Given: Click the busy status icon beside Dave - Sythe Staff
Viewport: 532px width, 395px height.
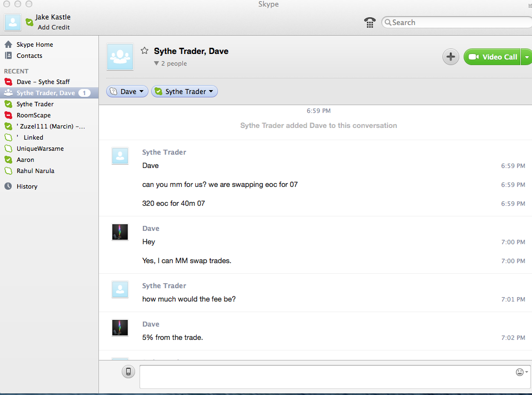Looking at the screenshot, I should [x=8, y=82].
